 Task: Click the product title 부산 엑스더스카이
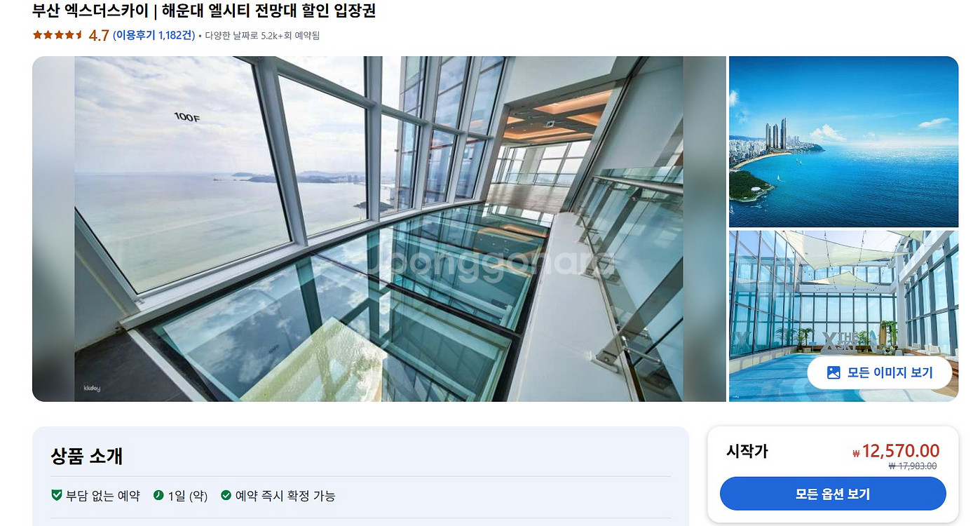click(x=90, y=11)
